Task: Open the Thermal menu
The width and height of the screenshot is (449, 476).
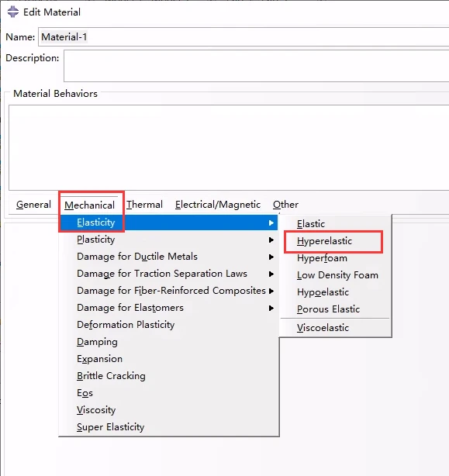Action: pos(144,205)
